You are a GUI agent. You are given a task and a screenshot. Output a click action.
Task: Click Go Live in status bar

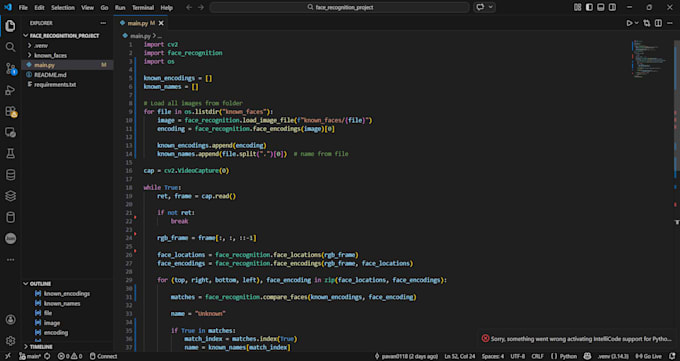coord(650,356)
